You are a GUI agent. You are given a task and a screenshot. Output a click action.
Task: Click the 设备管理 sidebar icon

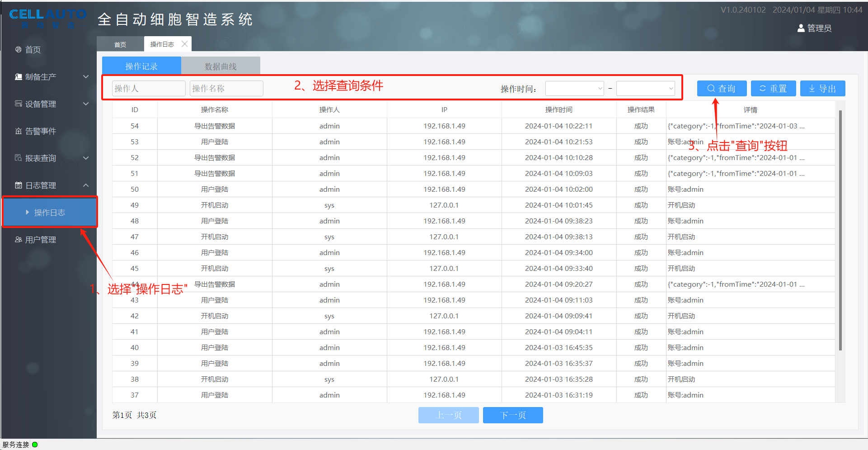pos(19,104)
